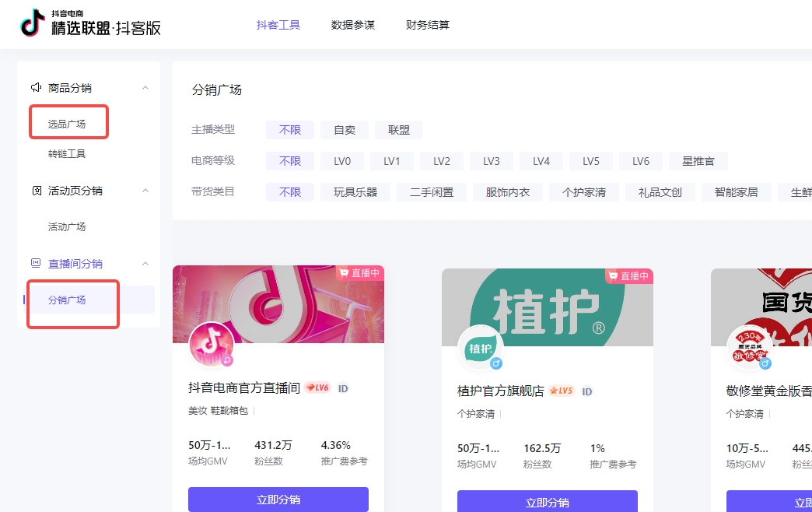Filter 电商等级 by LV0
This screenshot has height=512, width=812.
tap(342, 161)
